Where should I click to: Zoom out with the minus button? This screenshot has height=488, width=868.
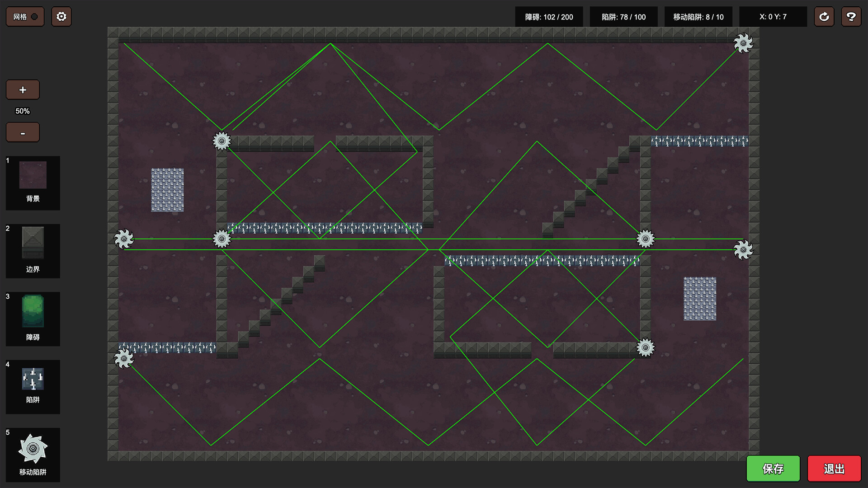pos(23,133)
